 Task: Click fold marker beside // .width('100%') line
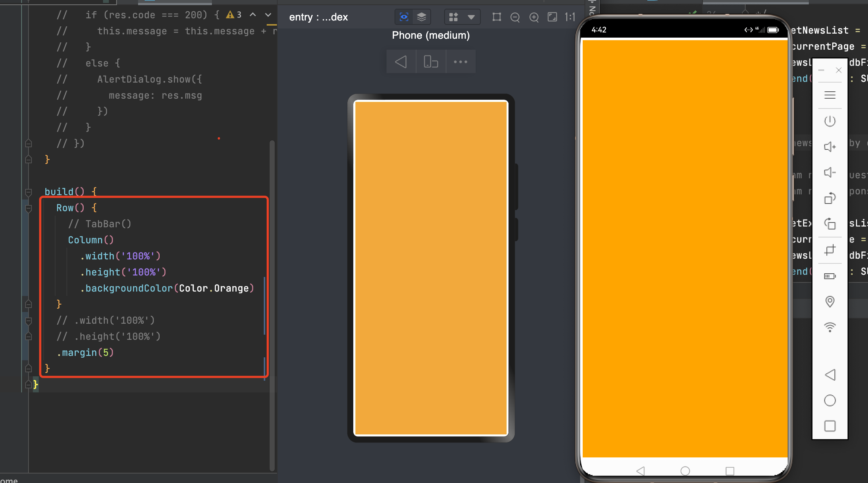point(28,321)
